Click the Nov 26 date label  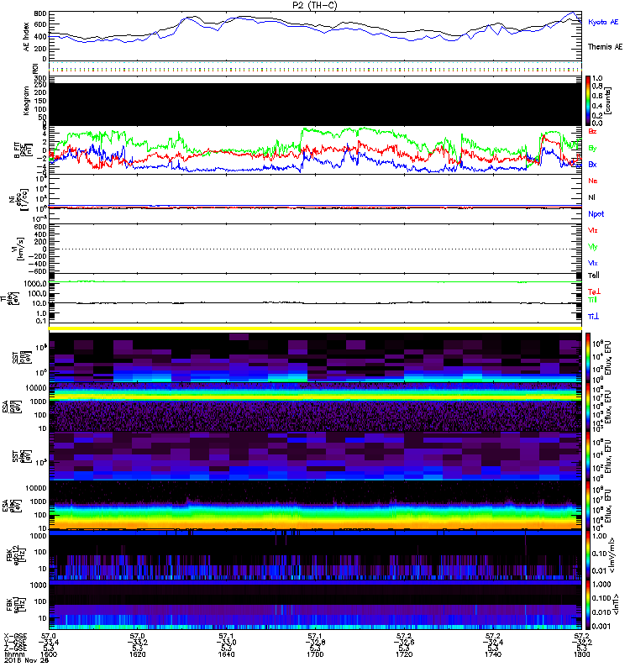click(38, 660)
